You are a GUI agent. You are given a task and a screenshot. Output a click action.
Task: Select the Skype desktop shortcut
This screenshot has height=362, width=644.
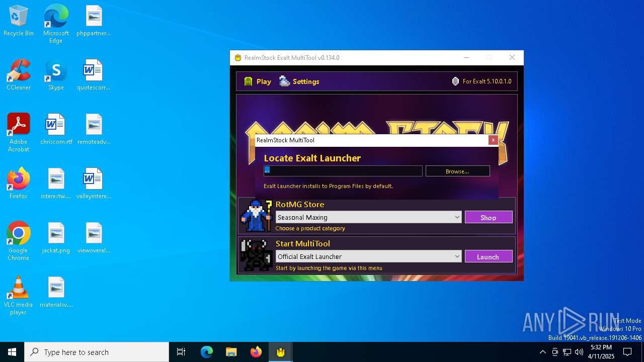tap(56, 75)
